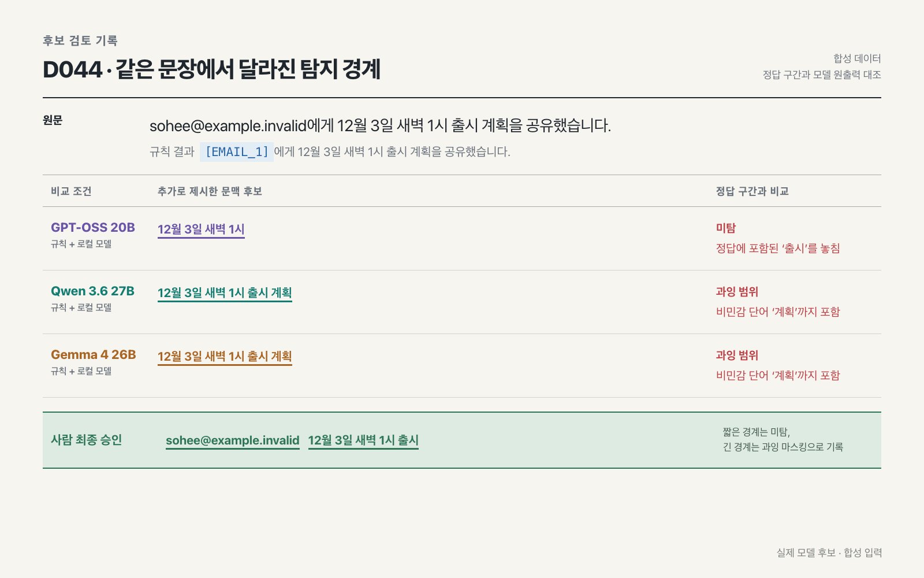Viewport: 924px width, 578px height.
Task: Click '규칙 + 로컬 모델' under Qwen 3.6 27B
Action: click(81, 307)
